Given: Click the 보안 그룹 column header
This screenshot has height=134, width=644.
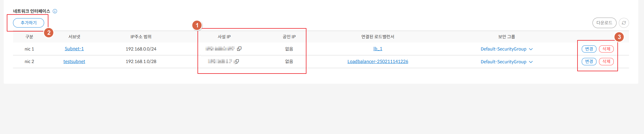Looking at the screenshot, I should [506, 37].
